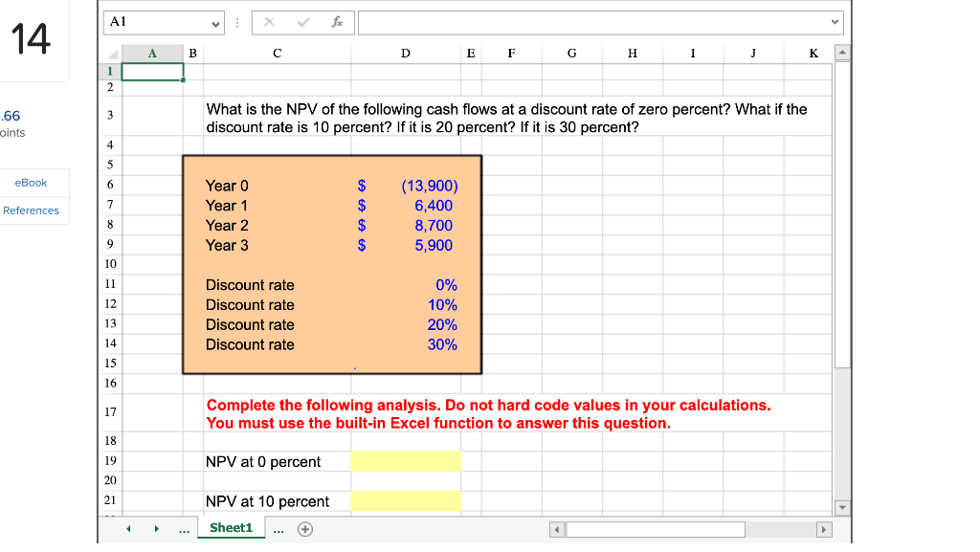Click the cancel (X) formula bar icon
Screen dimensions: 980x552
269,22
